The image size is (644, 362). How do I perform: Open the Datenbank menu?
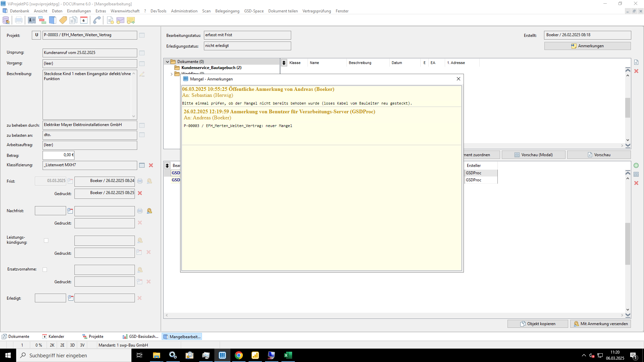coord(19,11)
